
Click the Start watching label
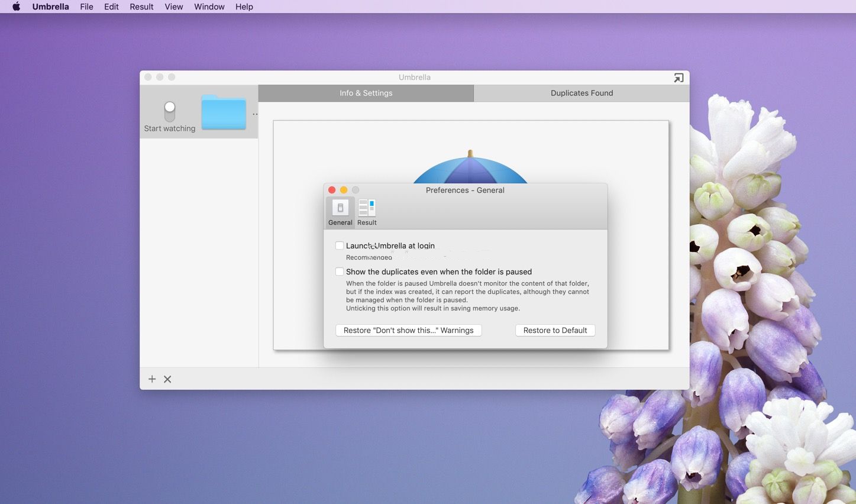click(170, 128)
